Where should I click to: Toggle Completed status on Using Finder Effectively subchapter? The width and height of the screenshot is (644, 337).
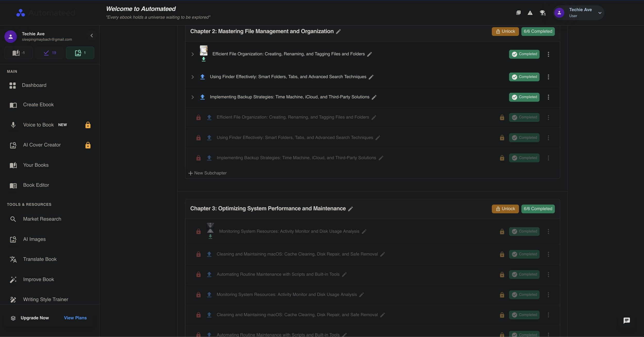(524, 77)
